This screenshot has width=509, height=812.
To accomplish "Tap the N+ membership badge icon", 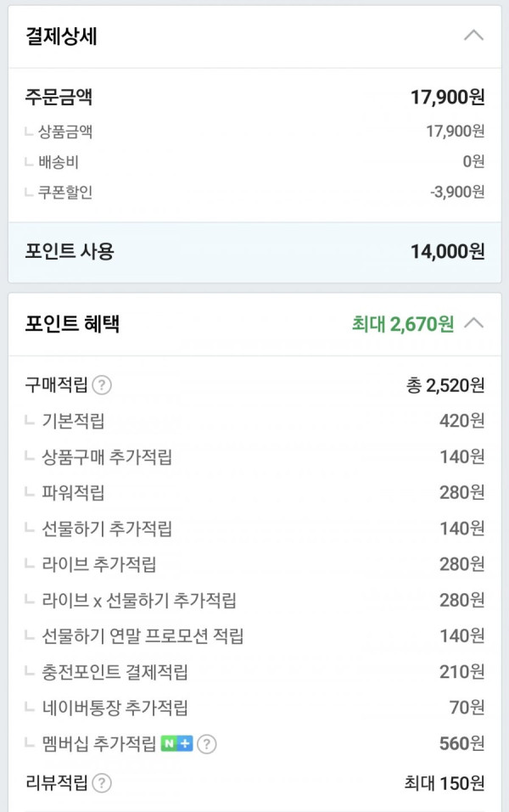I will click(x=177, y=743).
